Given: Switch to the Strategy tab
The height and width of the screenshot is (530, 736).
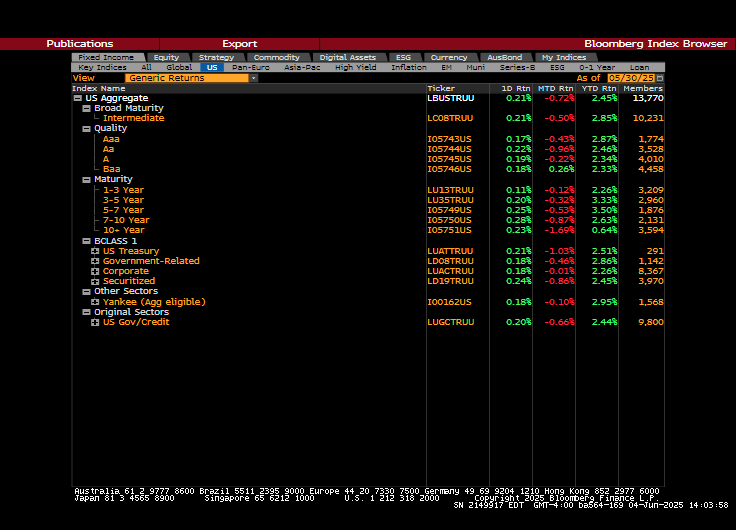Looking at the screenshot, I should click(x=216, y=57).
